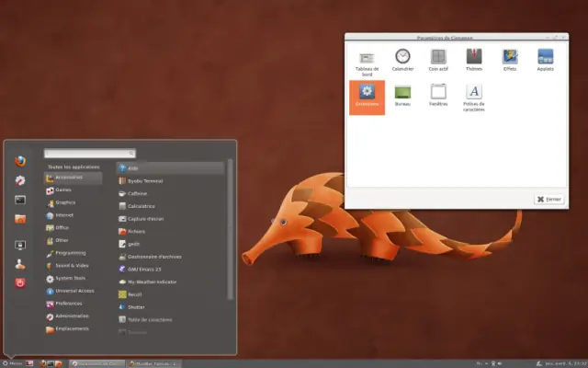
Task: Click the Menu button on the panel
Action: tap(12, 363)
